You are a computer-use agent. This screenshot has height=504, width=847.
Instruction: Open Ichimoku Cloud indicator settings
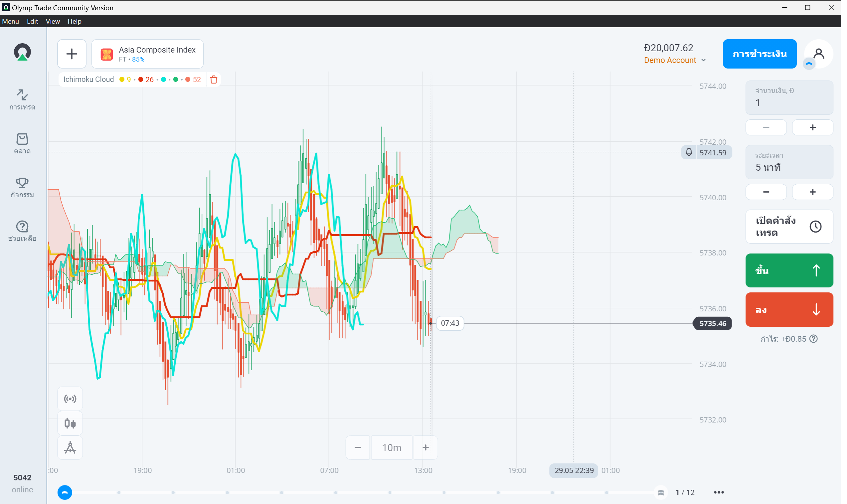point(88,80)
